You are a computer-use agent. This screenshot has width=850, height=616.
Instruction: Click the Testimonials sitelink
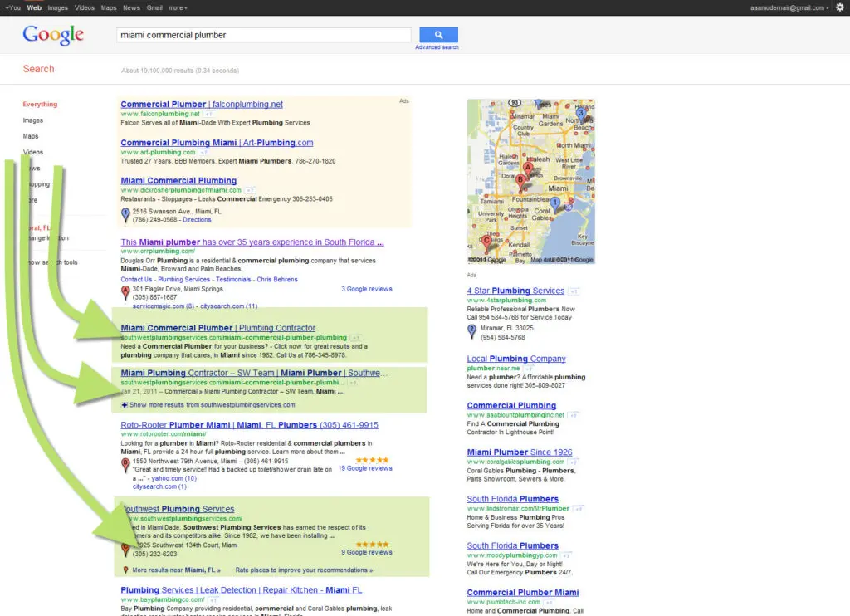[x=233, y=279]
